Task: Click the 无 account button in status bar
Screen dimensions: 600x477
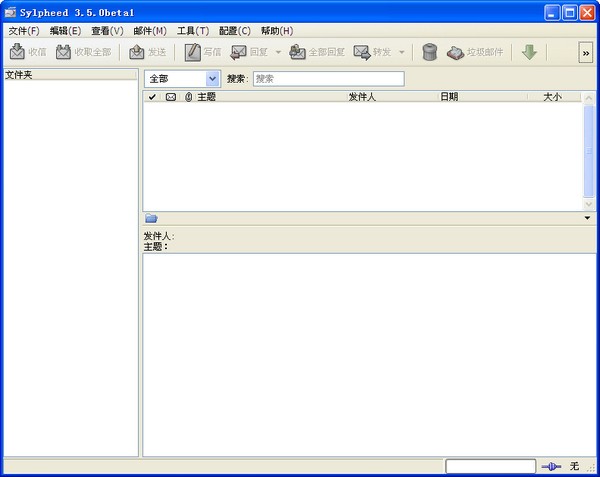Action: pos(574,466)
